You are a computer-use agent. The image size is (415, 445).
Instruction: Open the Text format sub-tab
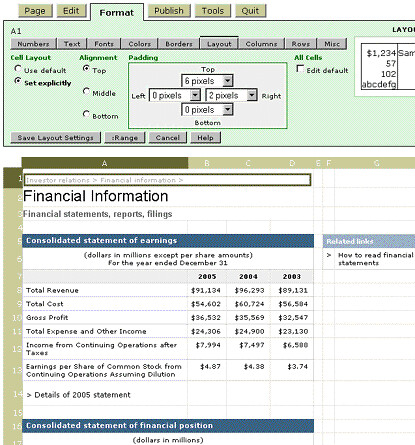72,44
